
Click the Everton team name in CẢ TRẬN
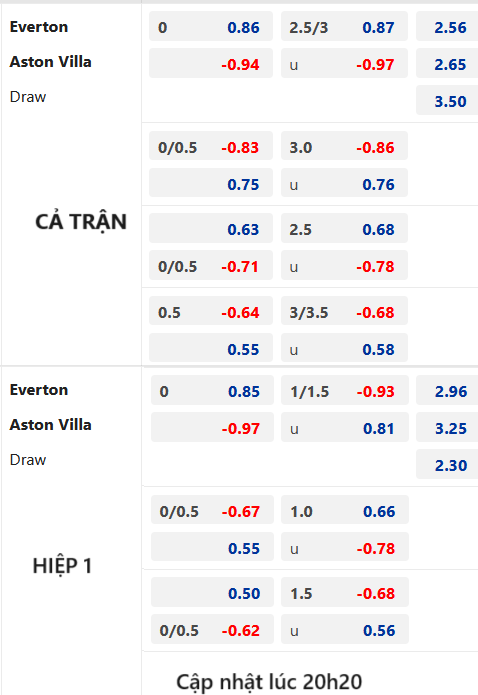point(39,27)
